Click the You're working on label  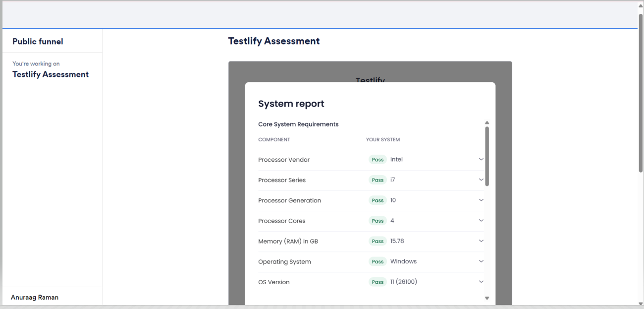36,63
